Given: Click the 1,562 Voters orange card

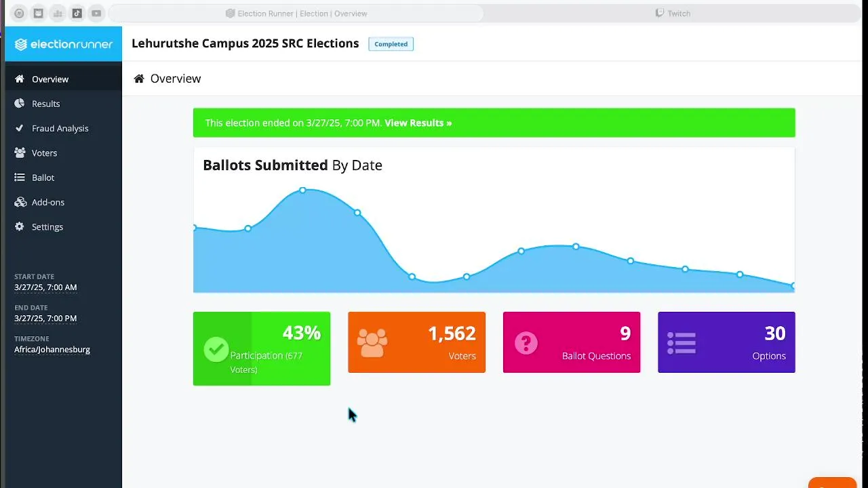Looking at the screenshot, I should [416, 342].
